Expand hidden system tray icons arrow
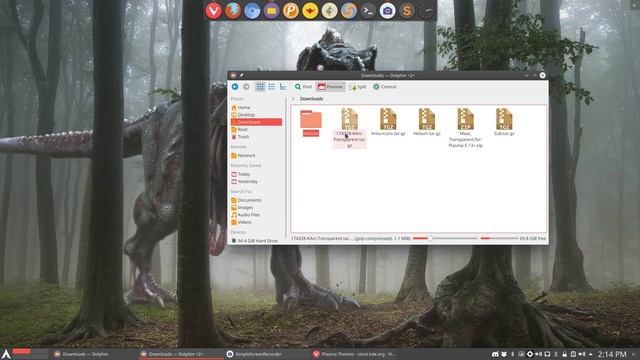The width and height of the screenshot is (640, 360). point(591,354)
